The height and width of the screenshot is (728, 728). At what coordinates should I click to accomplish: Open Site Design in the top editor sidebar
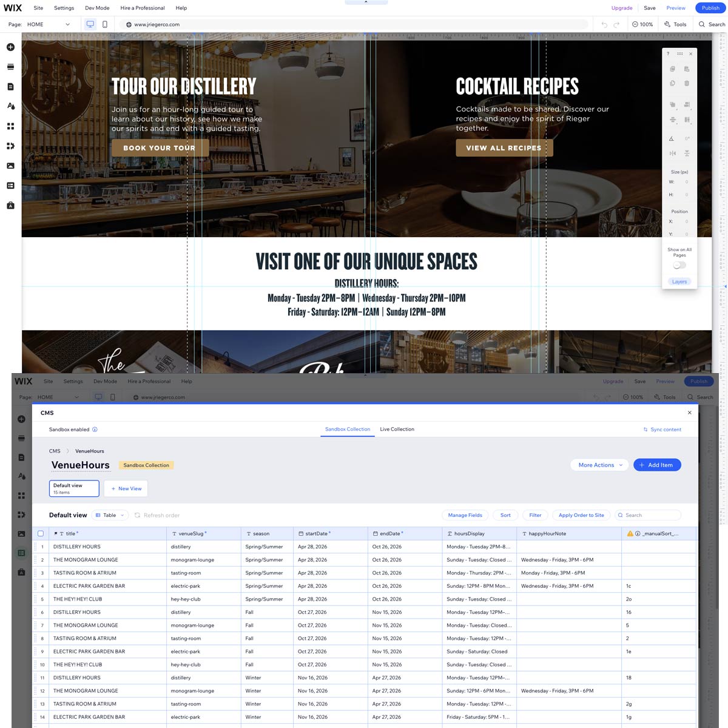point(10,106)
